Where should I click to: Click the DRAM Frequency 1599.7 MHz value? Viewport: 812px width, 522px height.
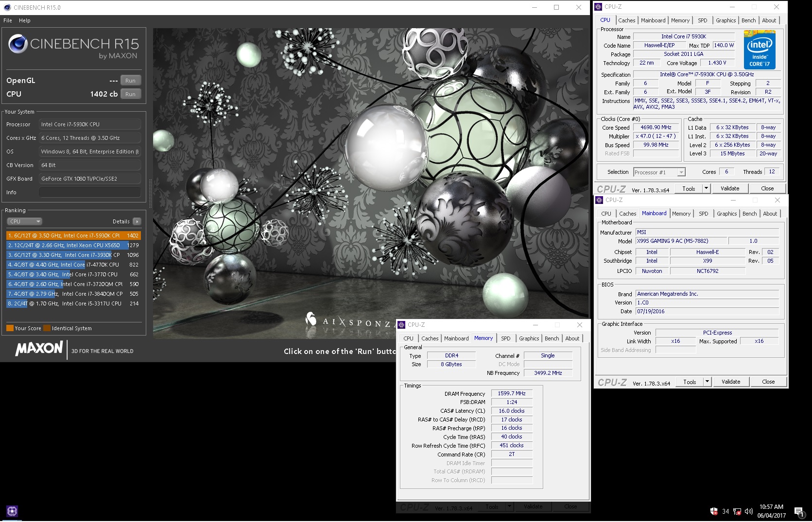coord(512,394)
